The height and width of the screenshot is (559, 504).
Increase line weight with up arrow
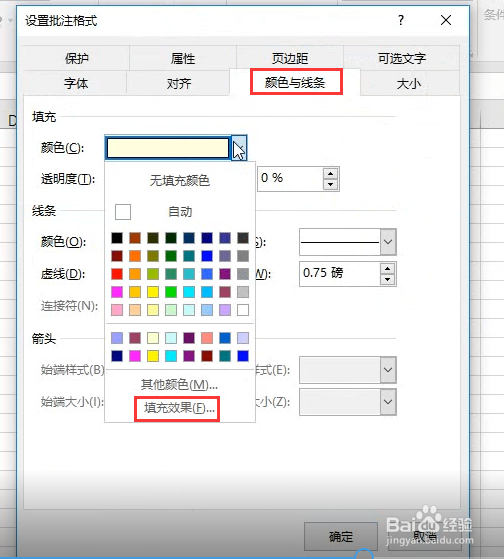coord(387,268)
